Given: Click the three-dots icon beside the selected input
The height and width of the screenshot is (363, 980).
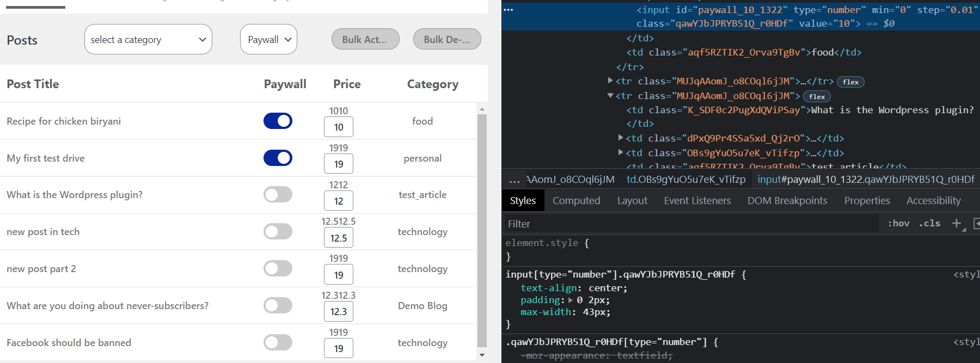Looking at the screenshot, I should coord(508,10).
